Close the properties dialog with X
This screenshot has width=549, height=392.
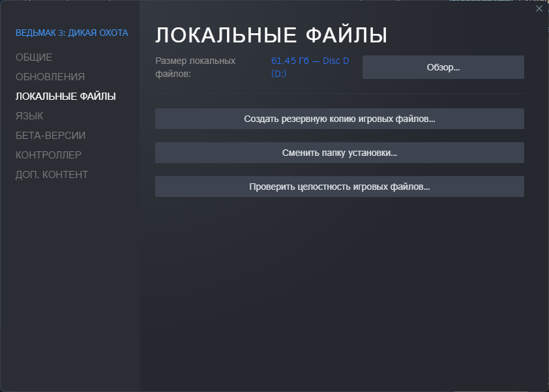(x=539, y=8)
